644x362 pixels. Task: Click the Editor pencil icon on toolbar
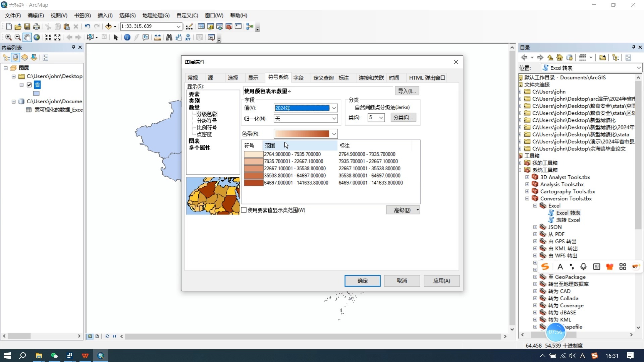click(x=189, y=26)
